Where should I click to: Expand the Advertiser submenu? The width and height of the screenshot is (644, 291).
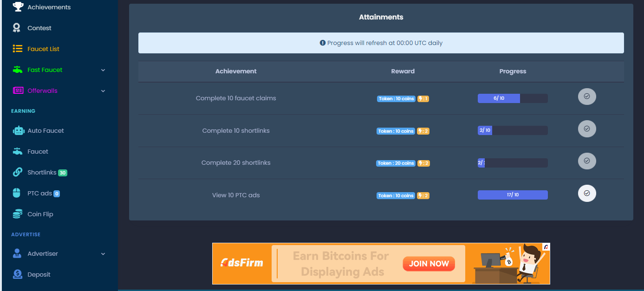click(103, 254)
